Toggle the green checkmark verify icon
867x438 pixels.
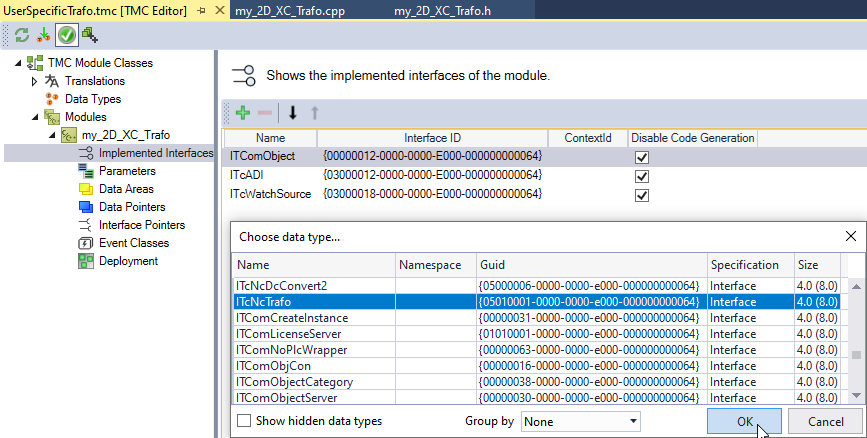click(67, 35)
